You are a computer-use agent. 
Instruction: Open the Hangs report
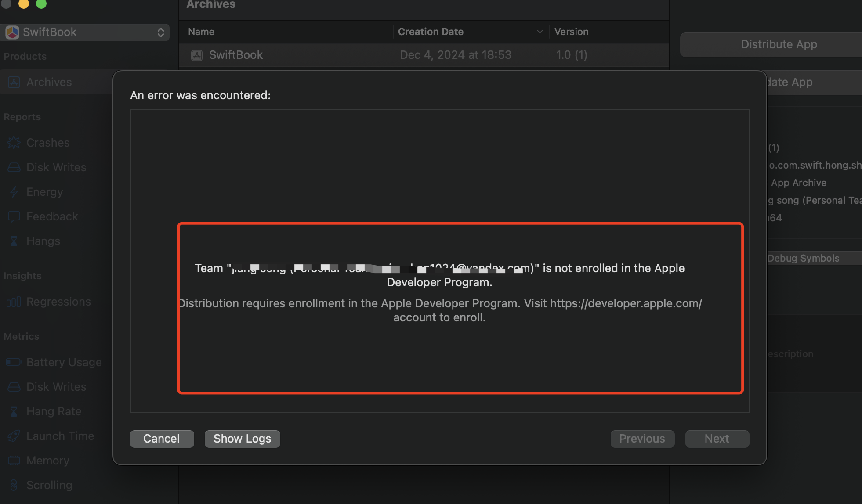click(43, 241)
